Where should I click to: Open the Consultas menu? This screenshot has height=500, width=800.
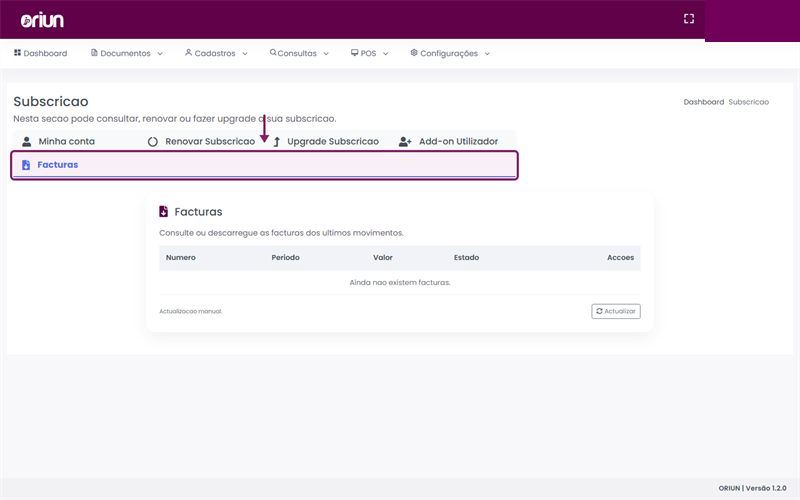(299, 53)
